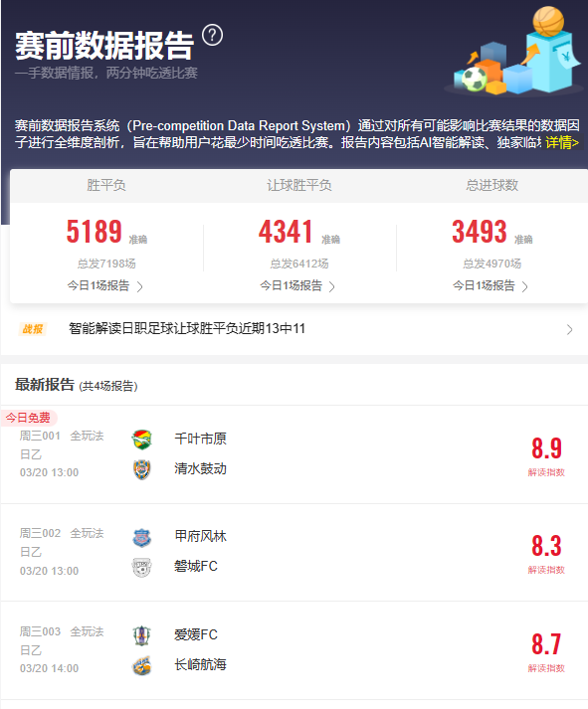Click the 磐城FC team logo
The height and width of the screenshot is (709, 588).
[141, 567]
